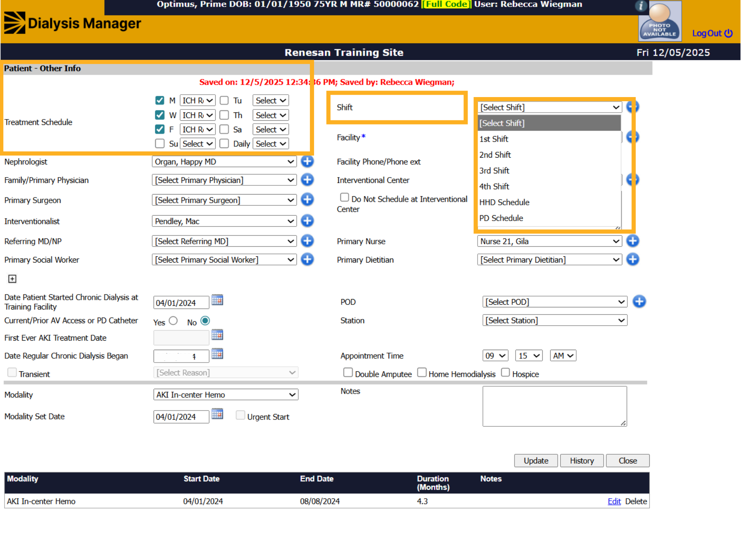
Task: Add a POD using the plus icon
Action: (639, 302)
